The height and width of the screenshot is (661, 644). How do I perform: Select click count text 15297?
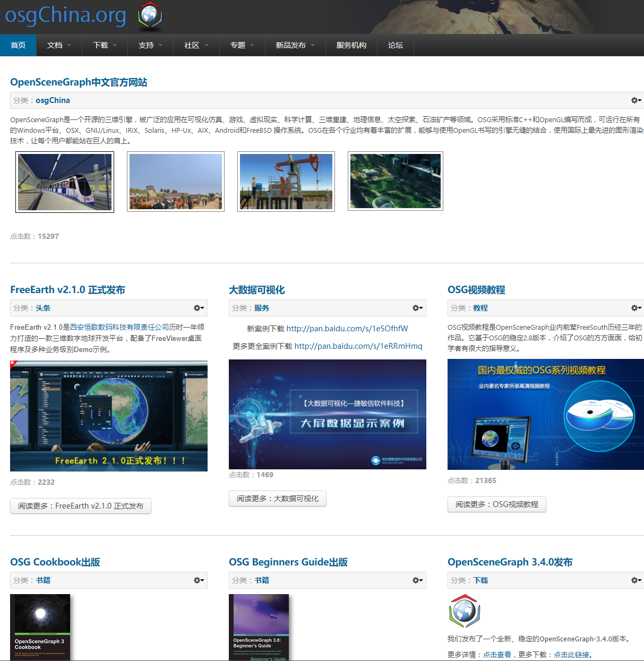tap(48, 236)
